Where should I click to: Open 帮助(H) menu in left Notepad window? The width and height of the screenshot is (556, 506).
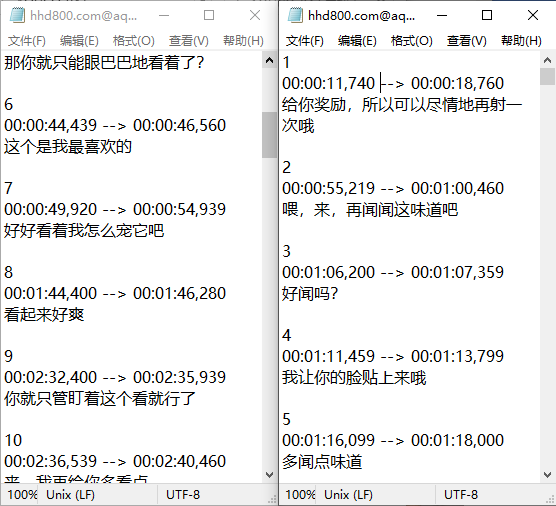click(243, 41)
